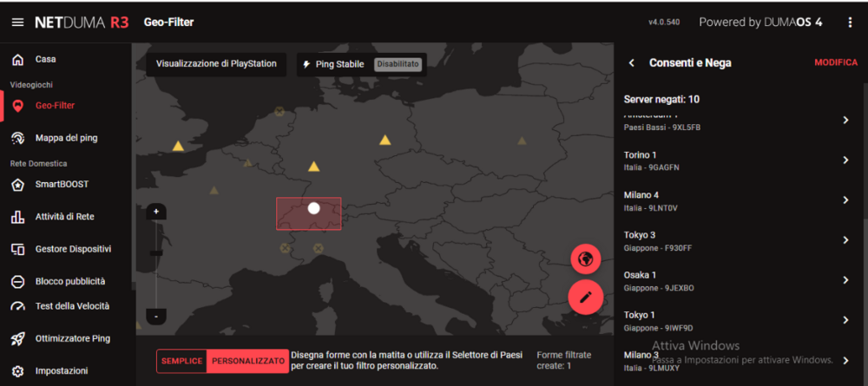Click the Server negati: 10 heading
This screenshot has width=868, height=386.
661,100
